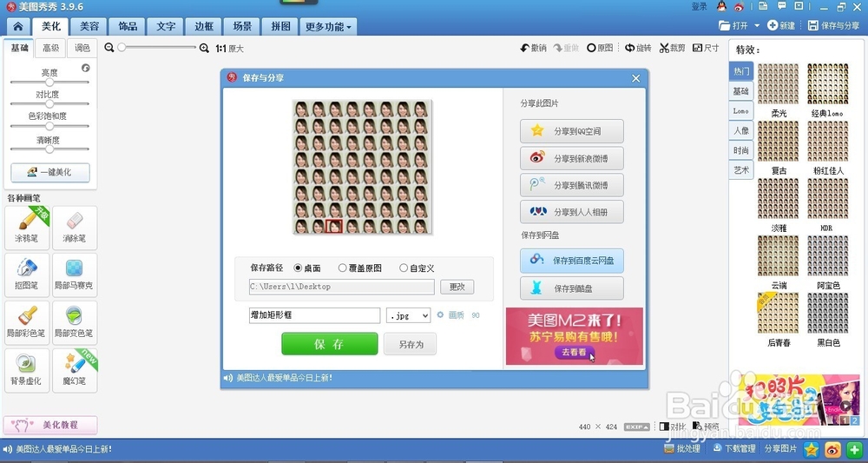The height and width of the screenshot is (463, 868).
Task: Click the 另存为 button
Action: (411, 344)
